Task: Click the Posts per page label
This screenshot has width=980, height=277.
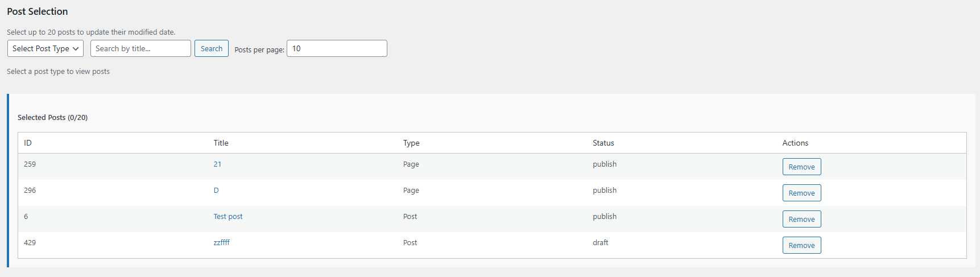Action: pyautogui.click(x=259, y=49)
